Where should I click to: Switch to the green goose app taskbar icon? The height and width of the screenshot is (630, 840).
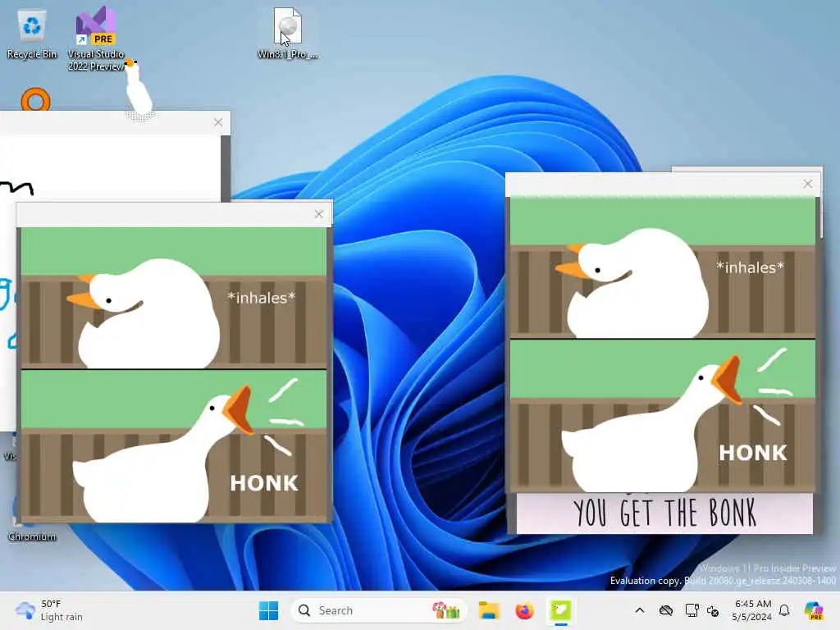(560, 610)
